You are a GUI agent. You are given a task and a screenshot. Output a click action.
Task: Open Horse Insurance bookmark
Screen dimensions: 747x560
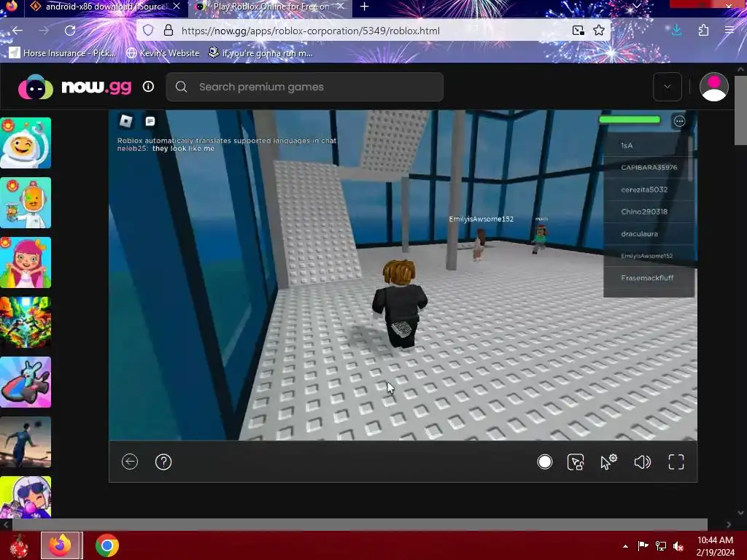coord(63,52)
